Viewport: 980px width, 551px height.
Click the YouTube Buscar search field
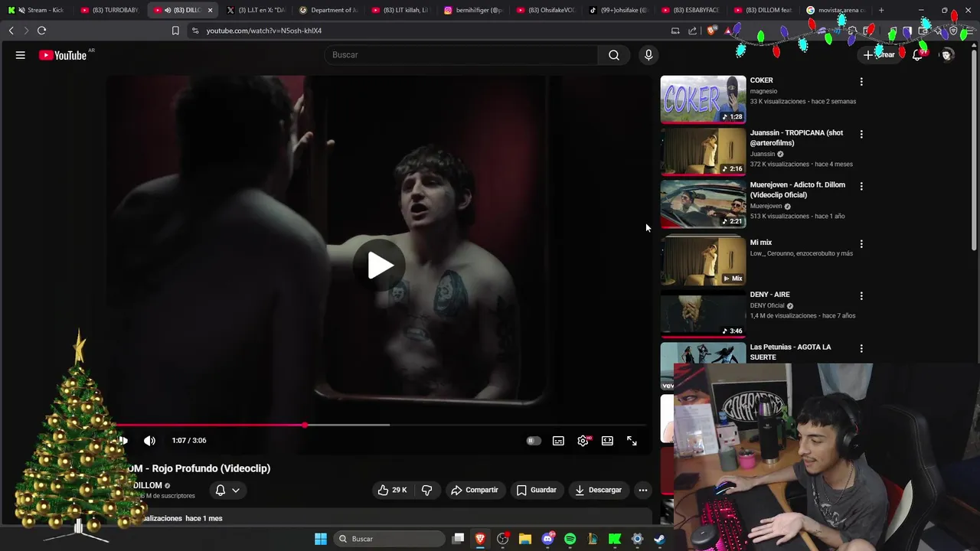[462, 55]
